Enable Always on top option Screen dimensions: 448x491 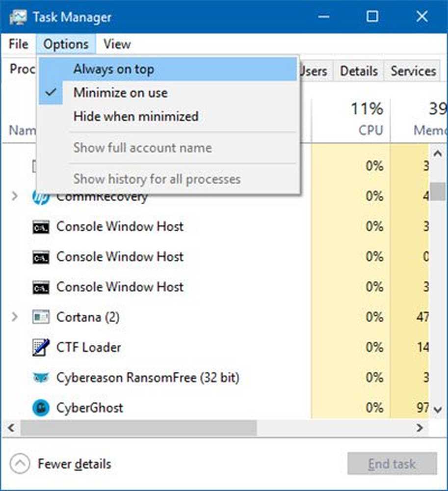pyautogui.click(x=113, y=69)
